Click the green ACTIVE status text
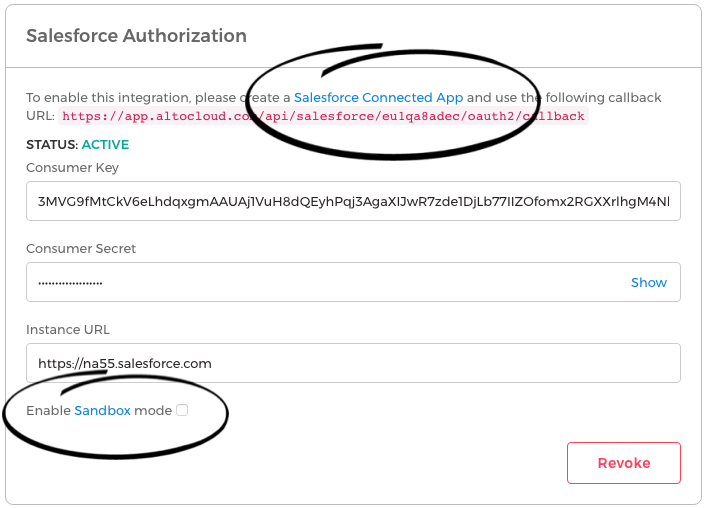Image resolution: width=704 pixels, height=508 pixels. pyautogui.click(x=105, y=144)
